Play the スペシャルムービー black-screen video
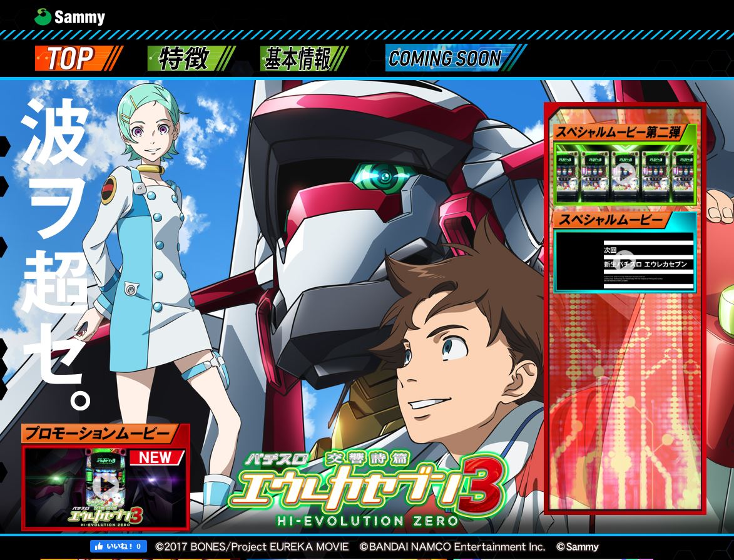This screenshot has width=734, height=560. pyautogui.click(x=624, y=261)
